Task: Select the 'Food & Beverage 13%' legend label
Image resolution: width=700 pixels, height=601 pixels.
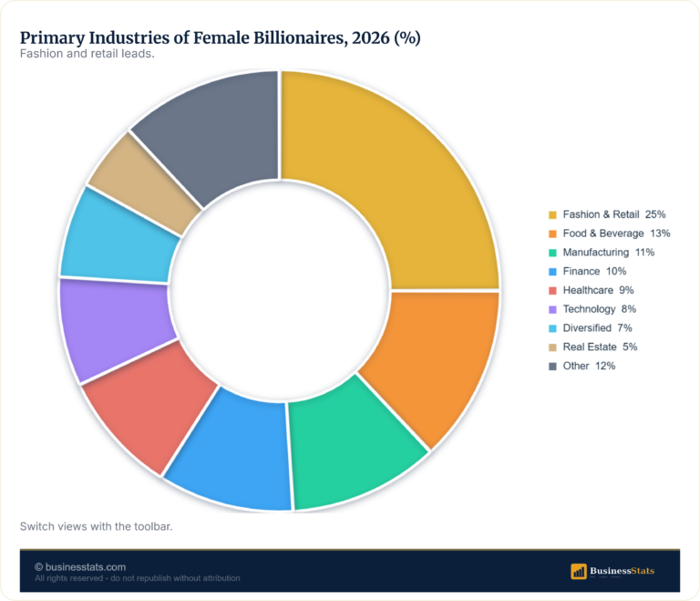Action: point(616,233)
